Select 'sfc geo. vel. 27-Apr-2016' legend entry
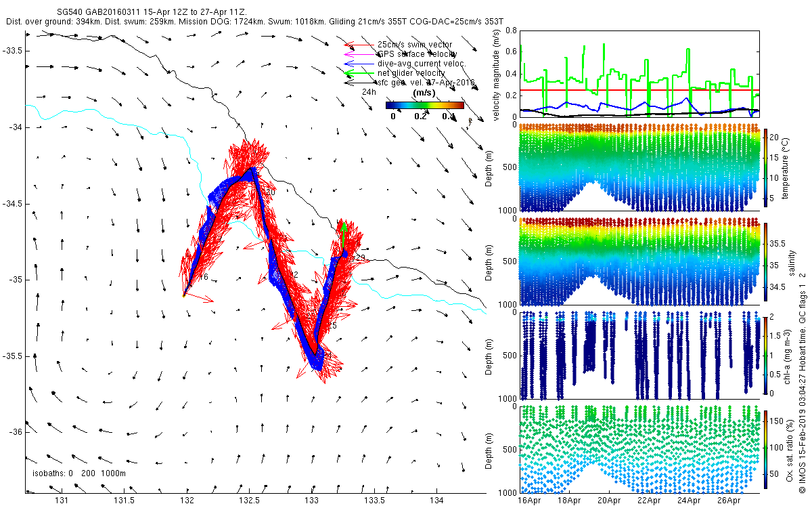The image size is (812, 508). point(426,82)
